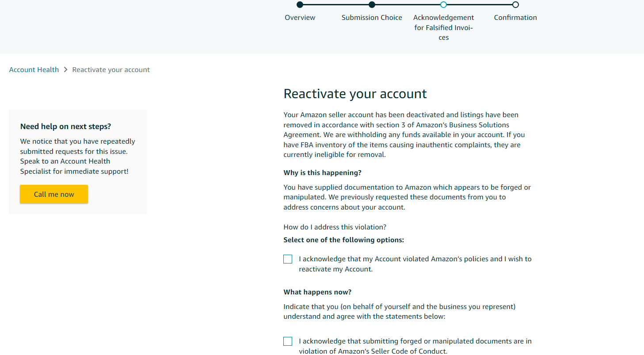The image size is (644, 355).
Task: Click the Reactivate your account breadcrumb
Action: (111, 70)
